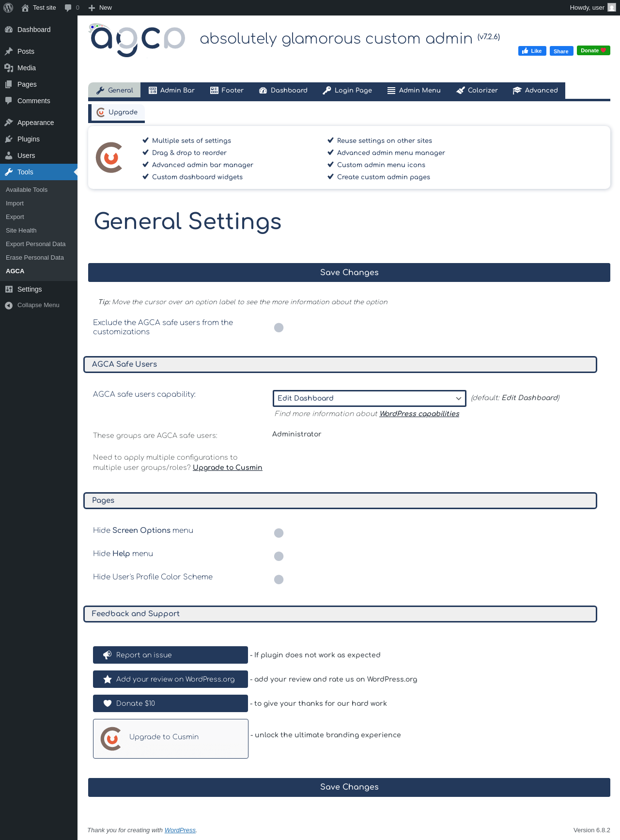Click the Pages section header bar
Viewport: 620px width, 840px height.
(x=340, y=500)
